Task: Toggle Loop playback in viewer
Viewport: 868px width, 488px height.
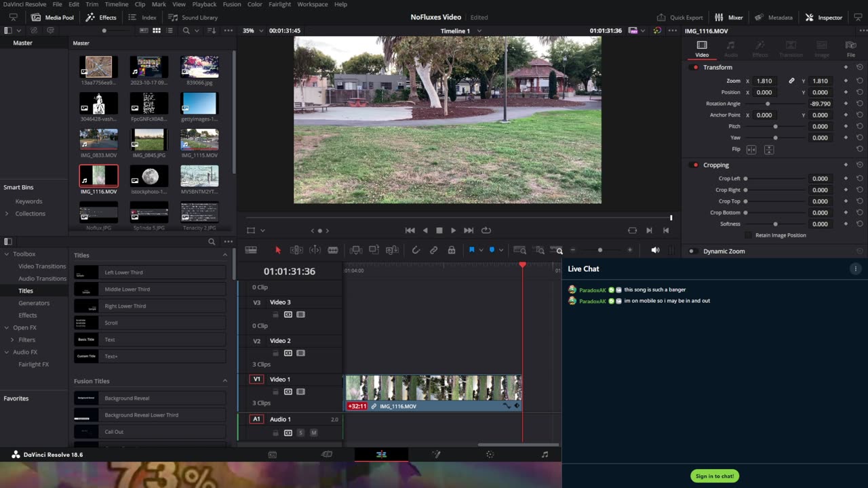Action: click(486, 230)
